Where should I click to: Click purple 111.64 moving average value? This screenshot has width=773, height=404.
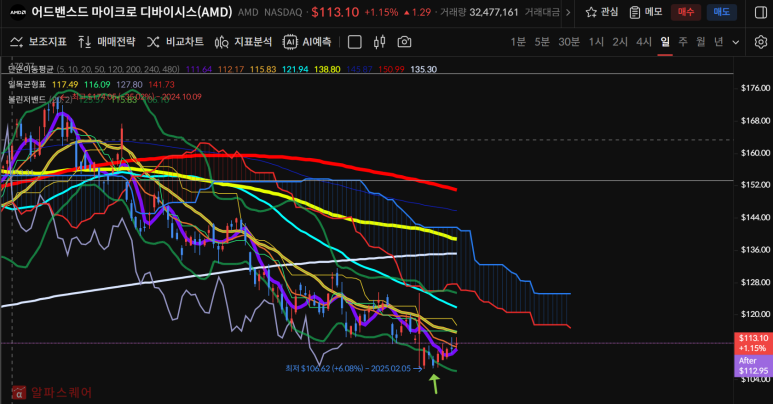pyautogui.click(x=200, y=69)
